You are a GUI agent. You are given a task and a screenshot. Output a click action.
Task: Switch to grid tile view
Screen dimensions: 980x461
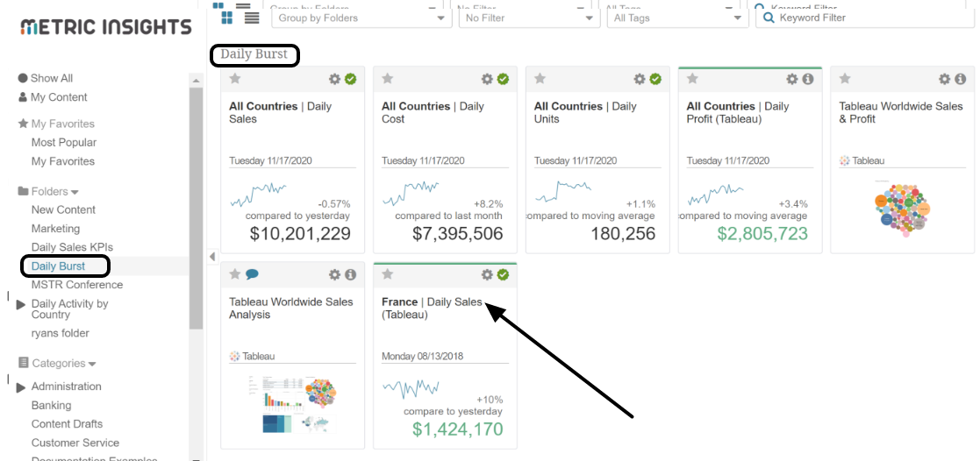(x=227, y=18)
